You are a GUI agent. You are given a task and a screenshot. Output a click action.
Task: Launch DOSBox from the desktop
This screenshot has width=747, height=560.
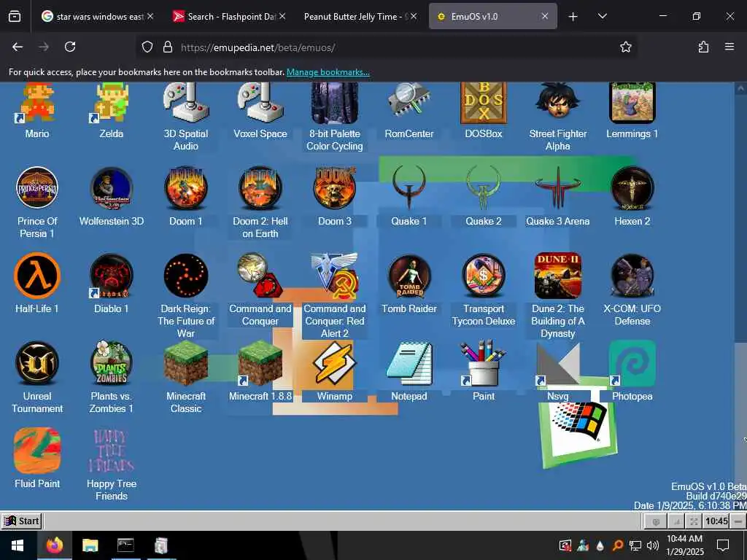pyautogui.click(x=484, y=102)
